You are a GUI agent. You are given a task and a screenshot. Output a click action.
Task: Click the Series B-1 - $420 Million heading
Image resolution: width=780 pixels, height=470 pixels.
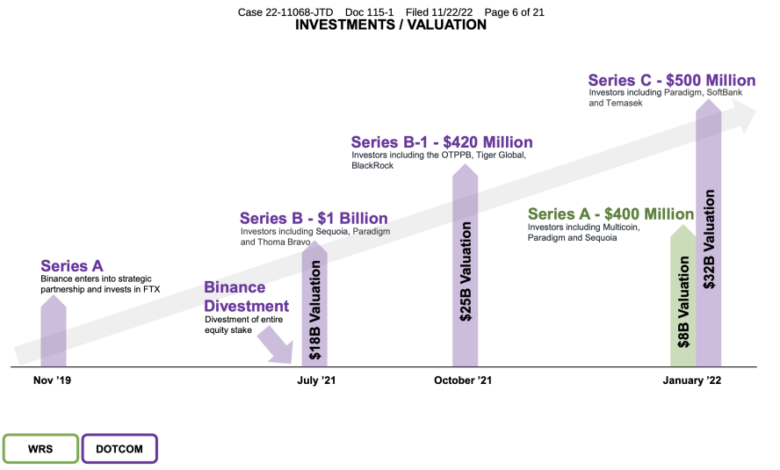click(x=441, y=142)
